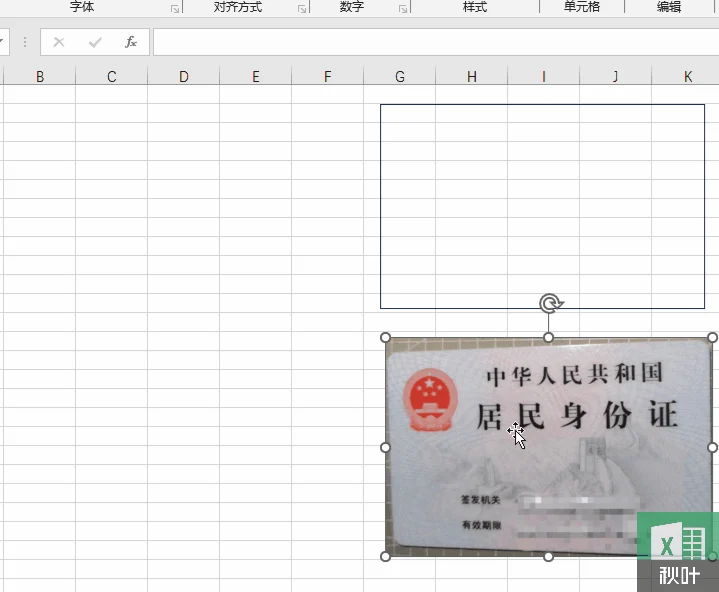Screen dimensions: 719x592
Task: Select column F header
Action: 327,76
